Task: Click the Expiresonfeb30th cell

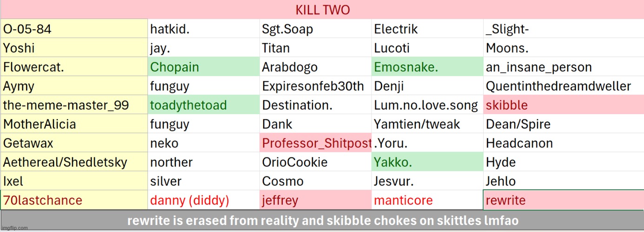Action: point(316,86)
